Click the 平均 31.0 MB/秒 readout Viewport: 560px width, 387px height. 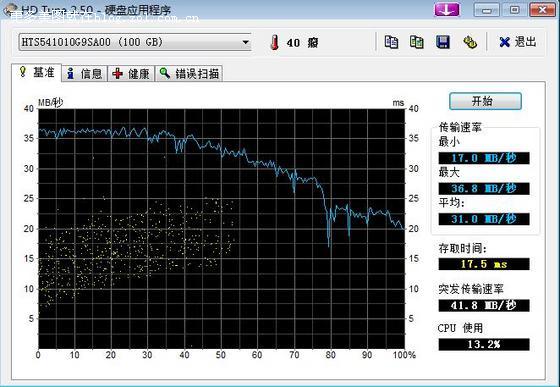point(484,219)
